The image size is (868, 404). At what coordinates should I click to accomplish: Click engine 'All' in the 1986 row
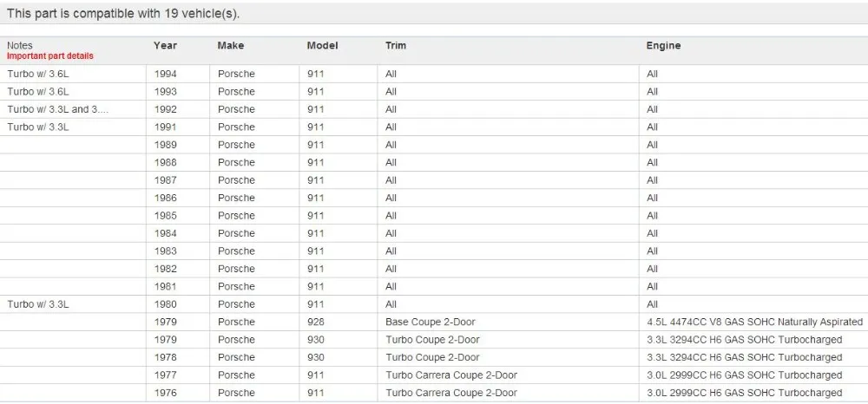pos(652,198)
